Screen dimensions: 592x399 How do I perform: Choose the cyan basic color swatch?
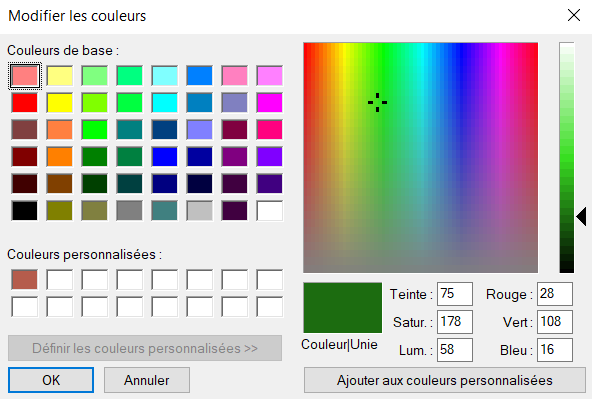point(165,103)
